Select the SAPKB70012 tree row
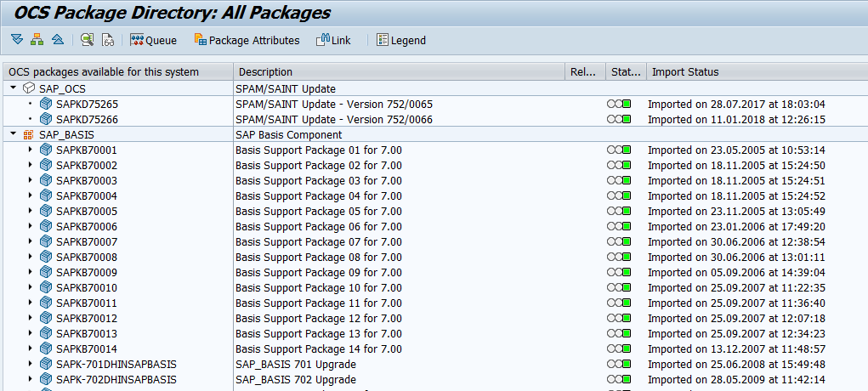 pos(87,319)
